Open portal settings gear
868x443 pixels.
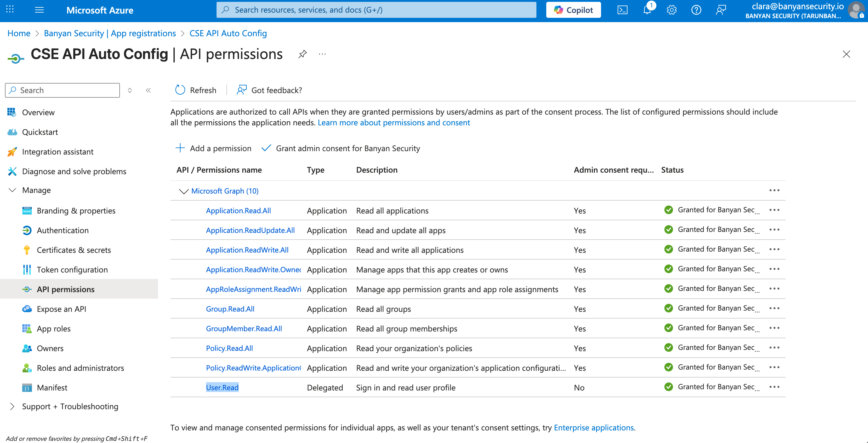[x=671, y=10]
